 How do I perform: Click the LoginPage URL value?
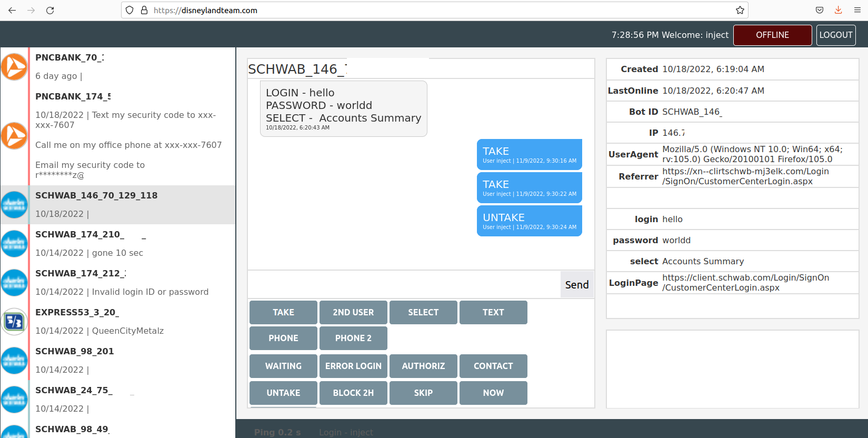745,283
